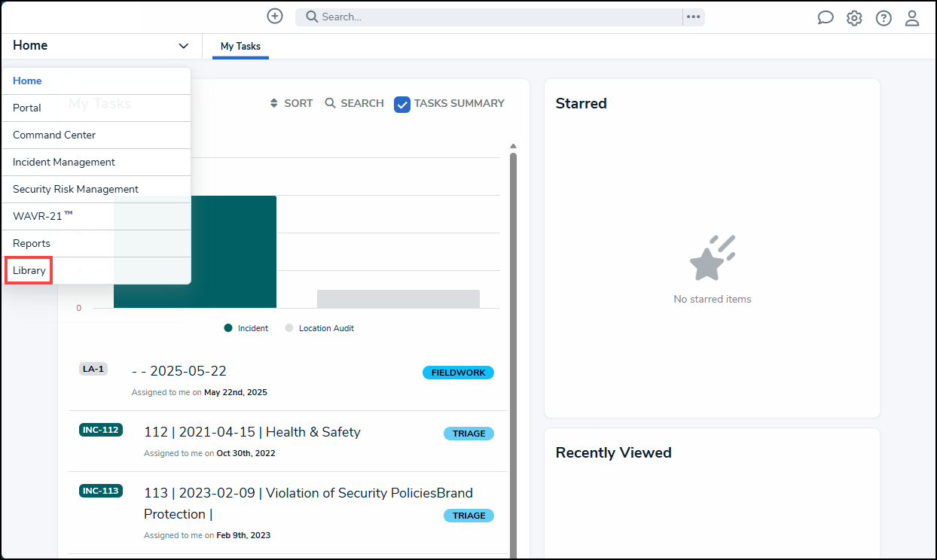937x560 pixels.
Task: Open Incident Management from the menu
Action: 96,162
